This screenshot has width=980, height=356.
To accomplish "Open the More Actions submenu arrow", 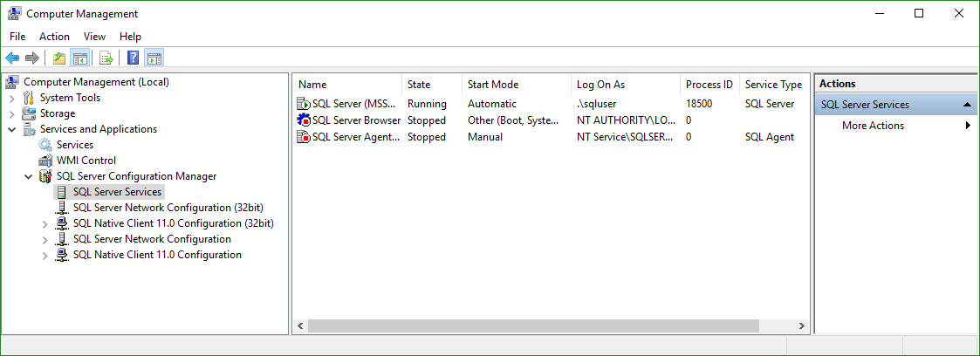I will (969, 126).
